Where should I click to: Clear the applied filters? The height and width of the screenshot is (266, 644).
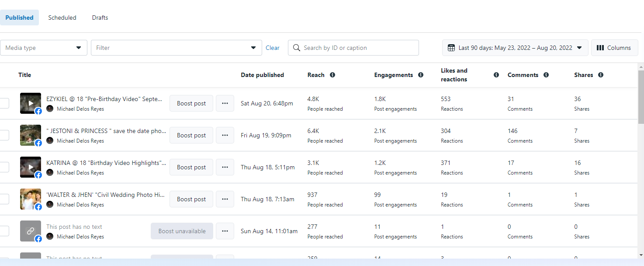pyautogui.click(x=273, y=48)
